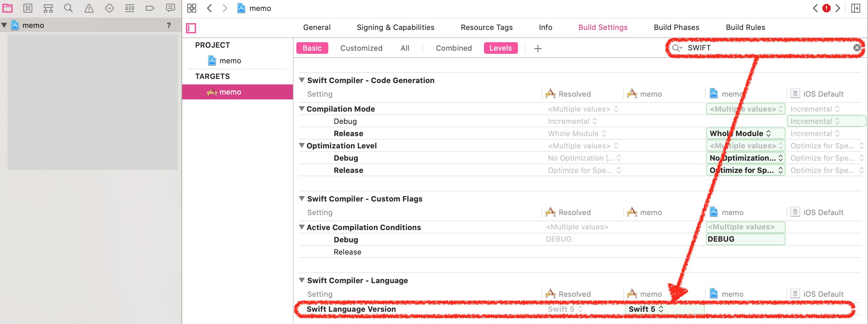Switch to Levels view
Screen dimensions: 868x324
click(x=501, y=48)
